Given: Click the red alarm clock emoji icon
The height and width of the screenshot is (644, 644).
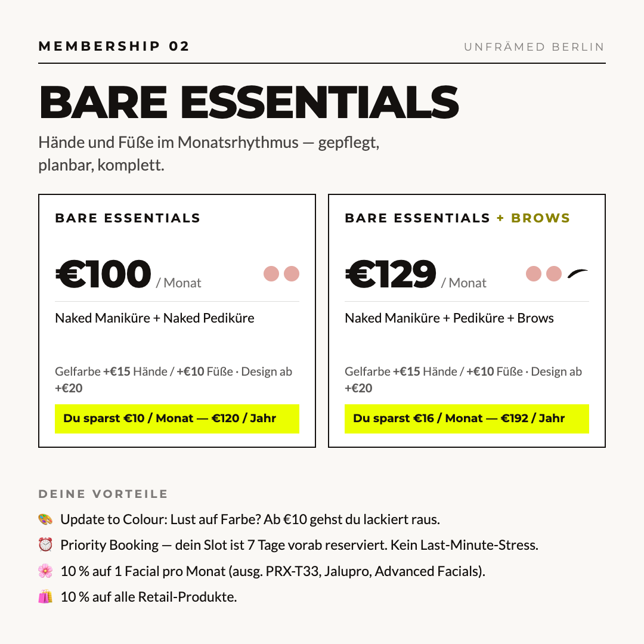Looking at the screenshot, I should coord(45,545).
